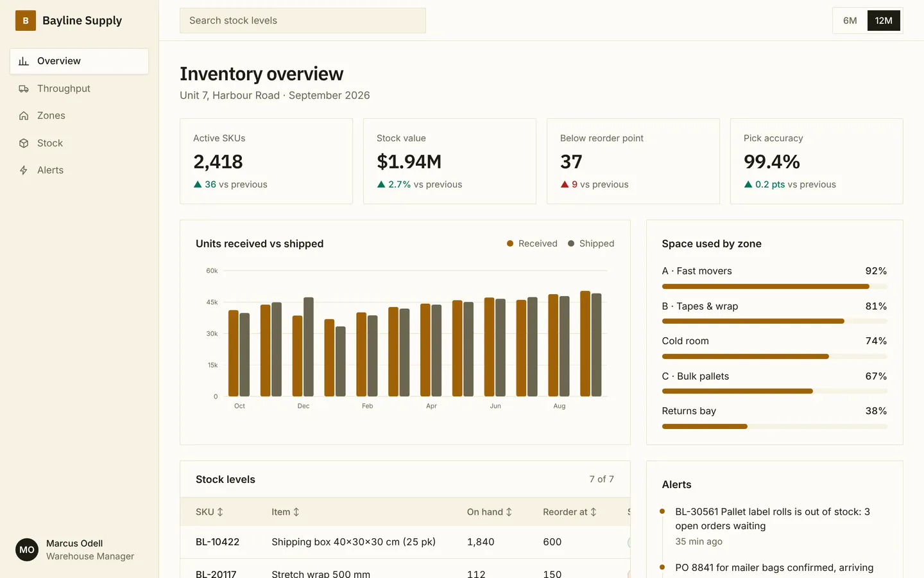The image size is (924, 578).
Task: Click the Bayline Supply logo badge
Action: (26, 21)
